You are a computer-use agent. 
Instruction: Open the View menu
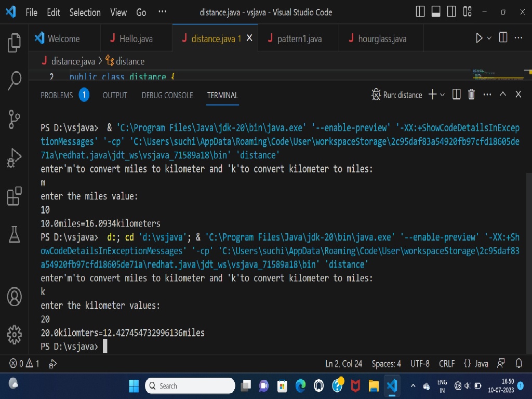pyautogui.click(x=118, y=12)
